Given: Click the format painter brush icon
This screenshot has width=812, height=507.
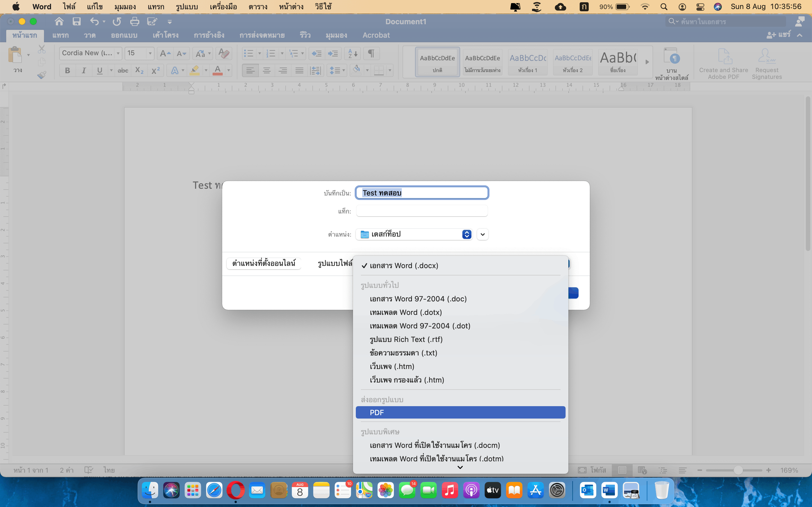Looking at the screenshot, I should (x=42, y=75).
